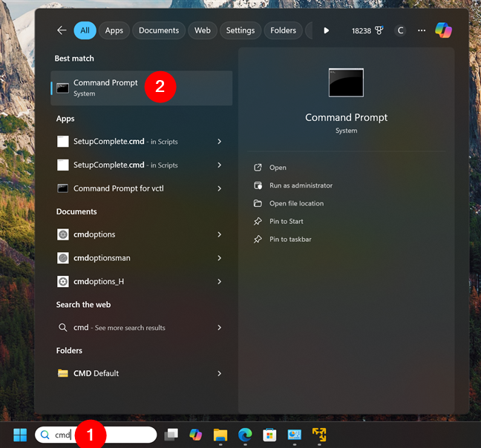Launch Copilot from the search panel header

click(x=443, y=30)
